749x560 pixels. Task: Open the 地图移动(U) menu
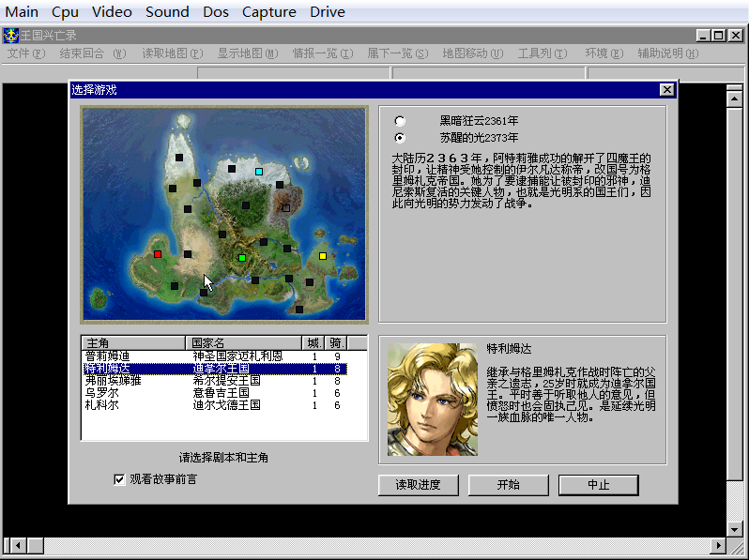coord(472,53)
